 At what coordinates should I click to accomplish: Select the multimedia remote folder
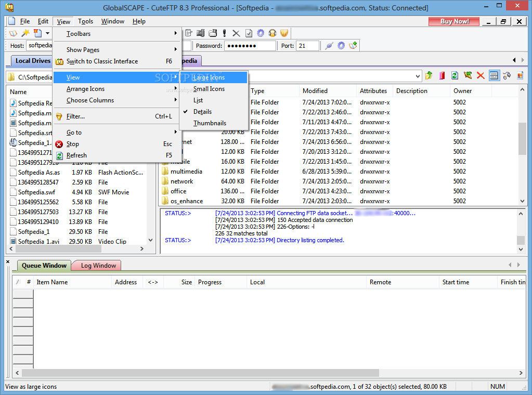tap(186, 172)
